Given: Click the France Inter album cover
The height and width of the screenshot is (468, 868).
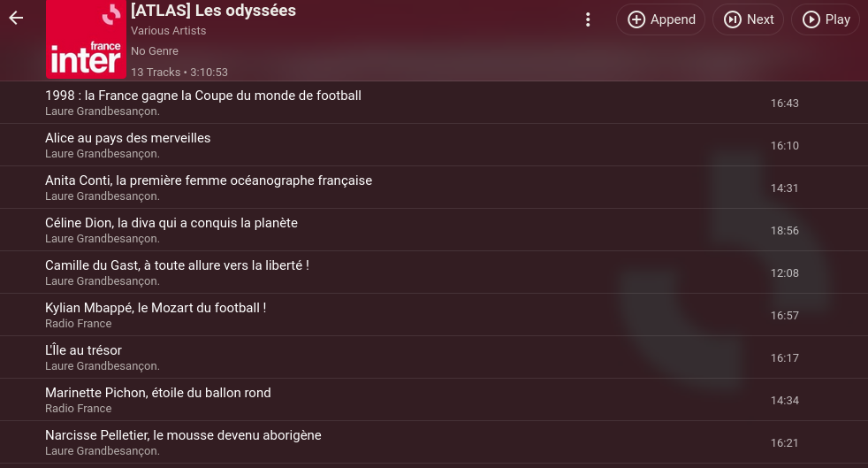Looking at the screenshot, I should coord(86,39).
